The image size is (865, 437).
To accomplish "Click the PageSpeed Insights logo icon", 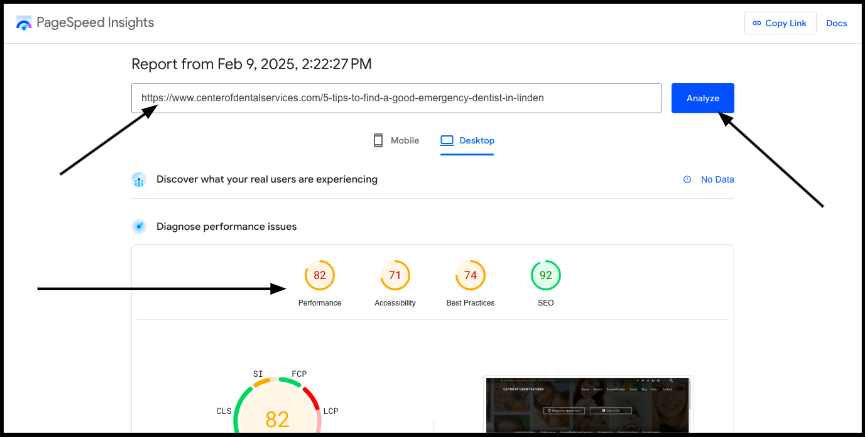I will coord(24,23).
